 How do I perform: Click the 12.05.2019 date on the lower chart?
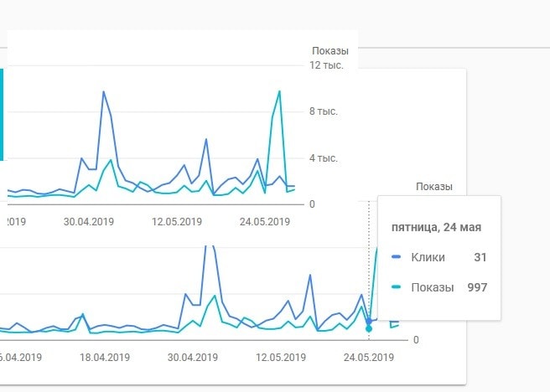(281, 358)
